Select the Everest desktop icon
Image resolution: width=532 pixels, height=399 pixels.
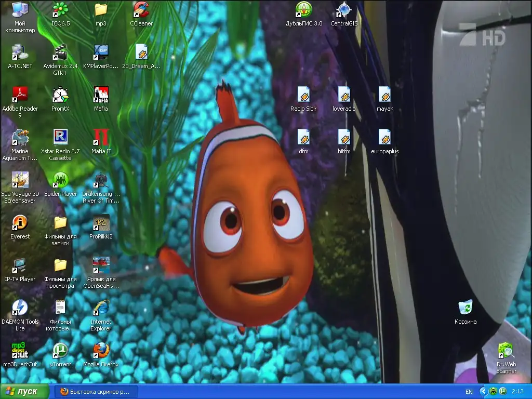(20, 223)
